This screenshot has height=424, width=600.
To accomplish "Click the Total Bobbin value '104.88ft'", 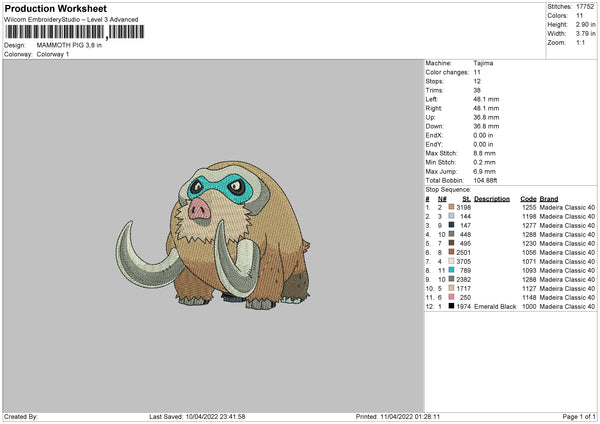I will [485, 181].
